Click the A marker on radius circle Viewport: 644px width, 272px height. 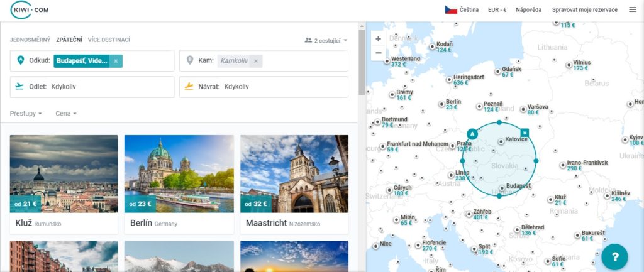click(x=472, y=134)
